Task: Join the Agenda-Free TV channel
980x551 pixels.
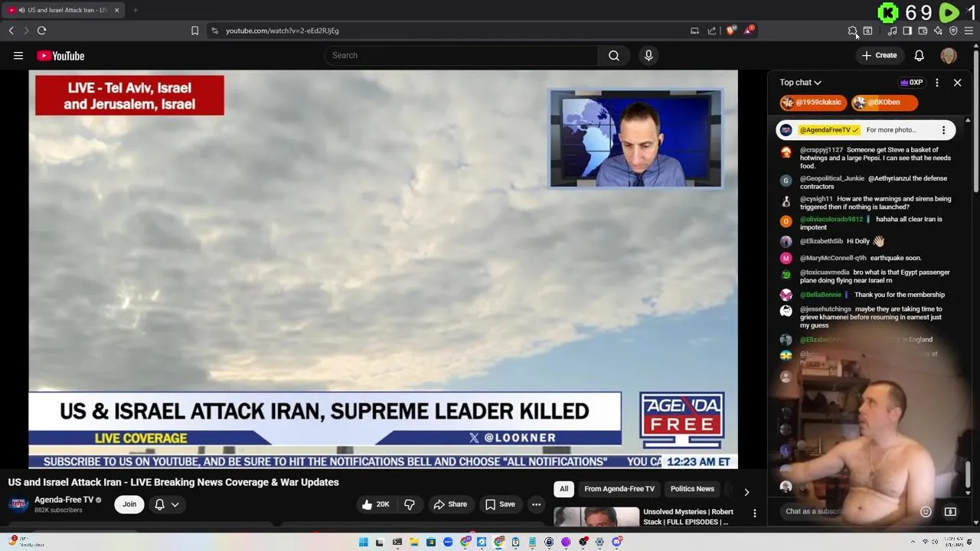Action: pyautogui.click(x=129, y=504)
